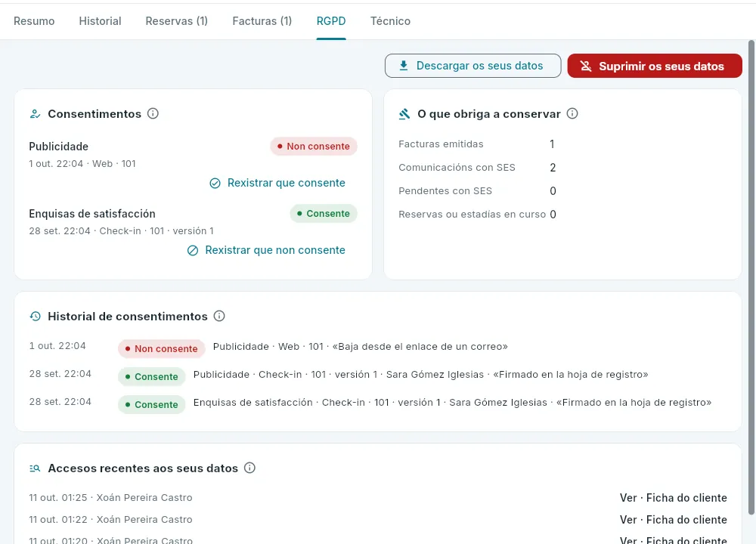Click Suprimir os seus datos button

tap(654, 66)
